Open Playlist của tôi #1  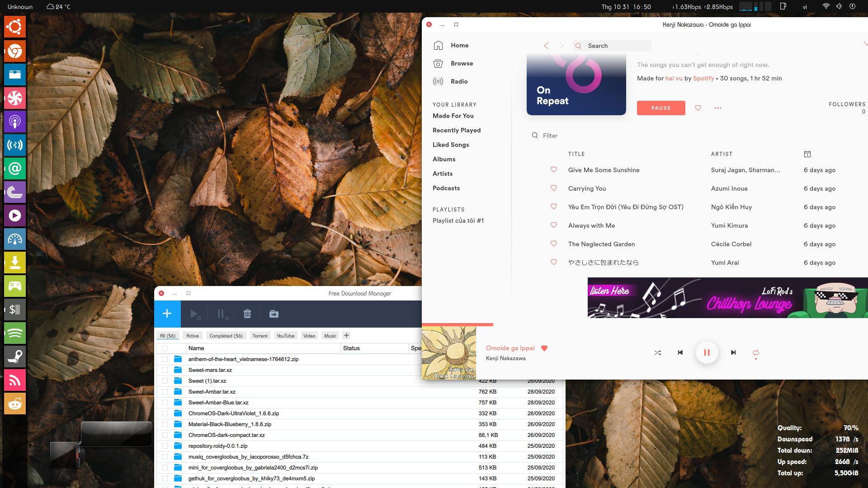tap(458, 221)
